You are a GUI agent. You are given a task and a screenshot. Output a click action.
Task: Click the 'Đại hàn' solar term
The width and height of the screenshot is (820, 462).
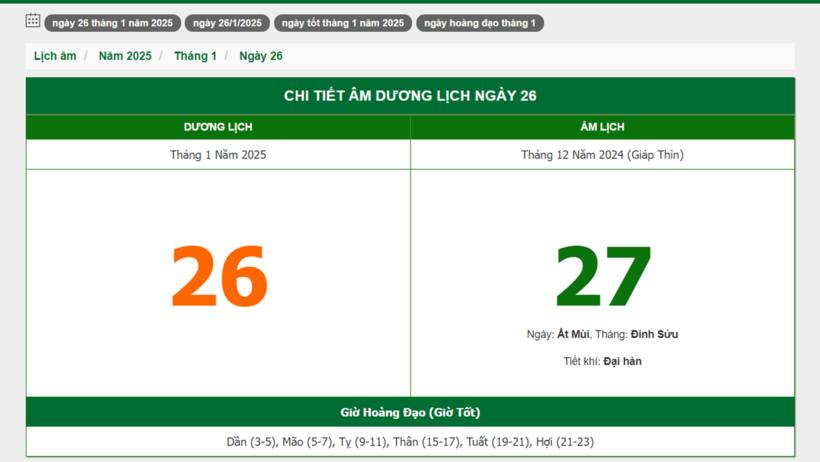pyautogui.click(x=622, y=361)
